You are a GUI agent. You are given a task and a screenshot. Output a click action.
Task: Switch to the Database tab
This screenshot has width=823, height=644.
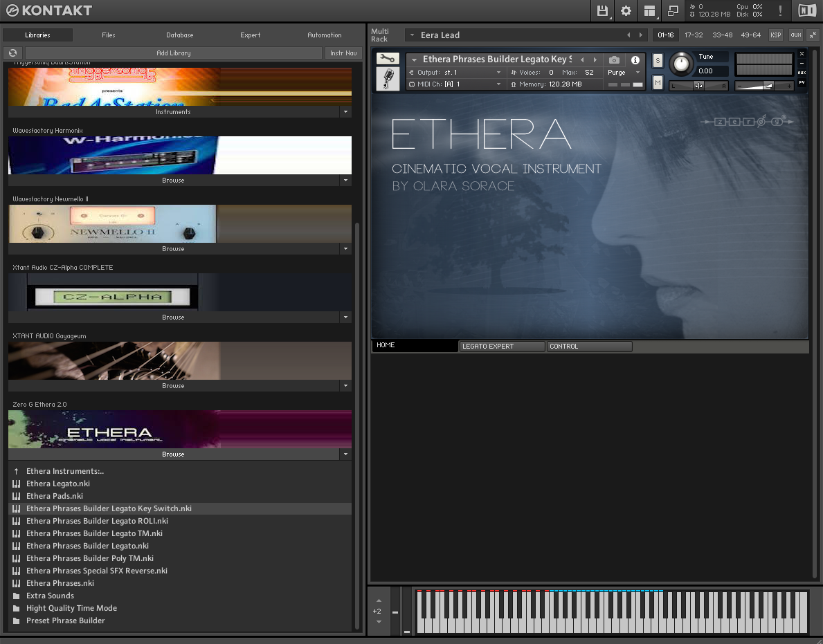[x=179, y=35]
